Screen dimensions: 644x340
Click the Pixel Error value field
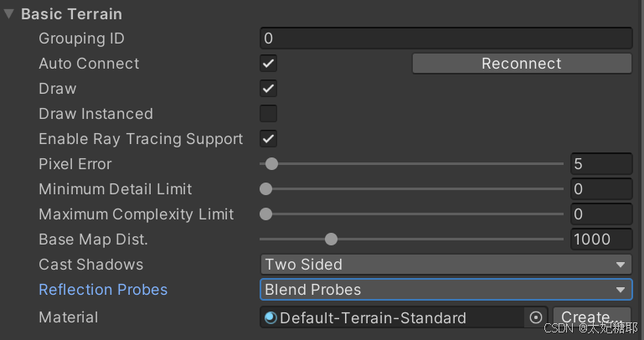point(600,164)
